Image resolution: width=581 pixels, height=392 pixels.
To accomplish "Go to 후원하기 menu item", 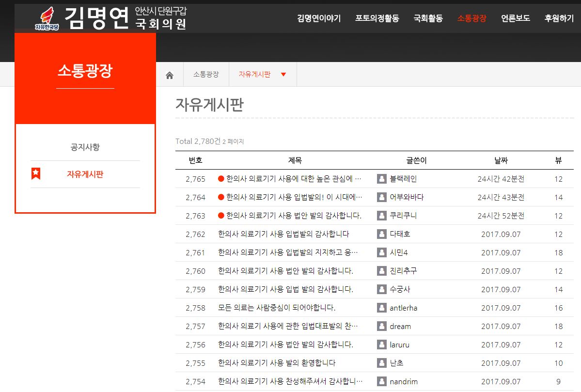I will point(559,18).
